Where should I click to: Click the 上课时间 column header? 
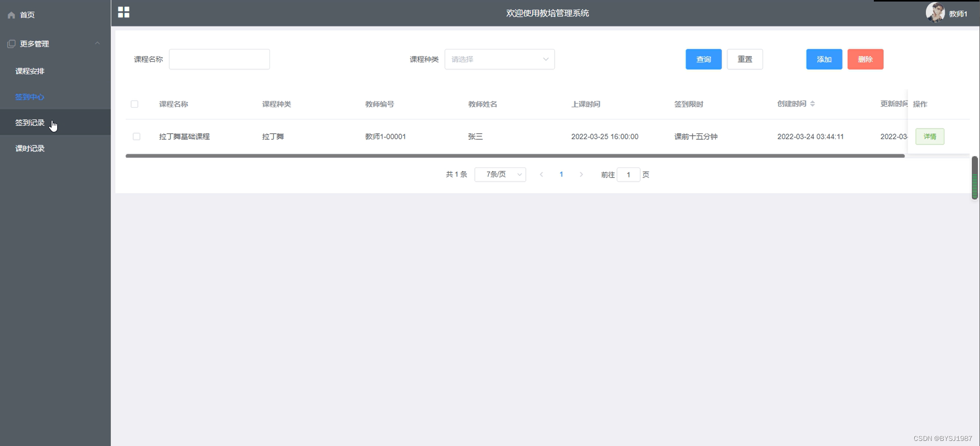(586, 104)
